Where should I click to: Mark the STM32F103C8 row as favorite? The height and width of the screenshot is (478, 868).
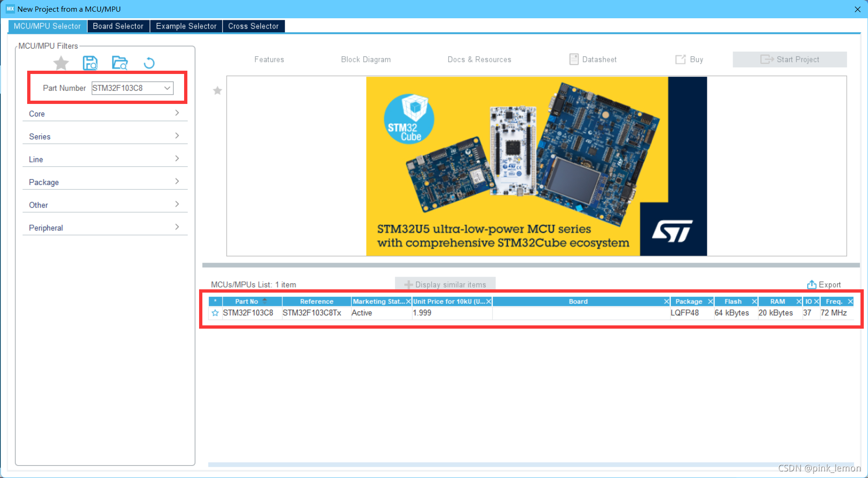pos(215,313)
